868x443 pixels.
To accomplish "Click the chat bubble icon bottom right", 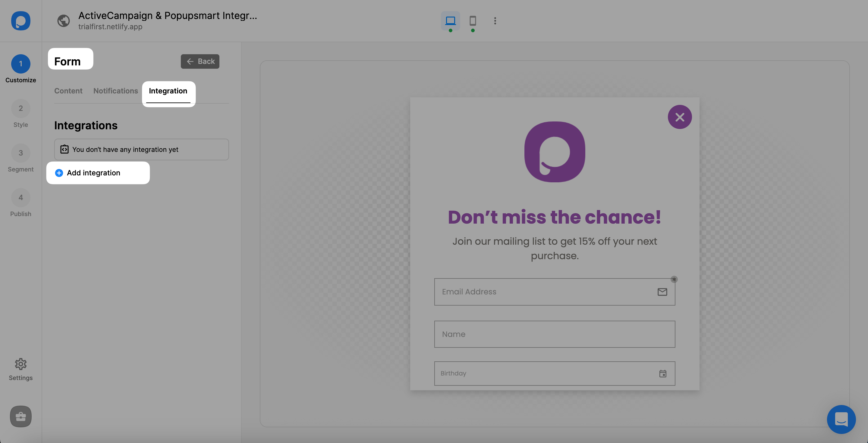I will pyautogui.click(x=841, y=418).
